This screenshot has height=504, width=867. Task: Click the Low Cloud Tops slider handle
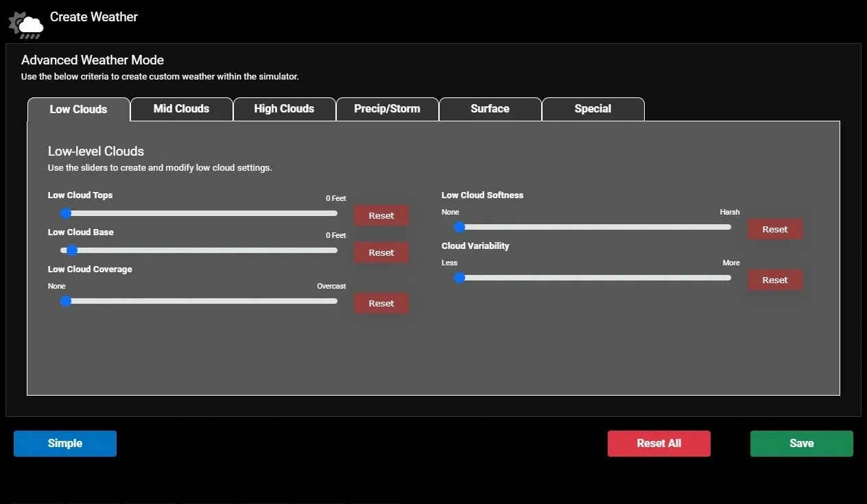click(x=67, y=213)
